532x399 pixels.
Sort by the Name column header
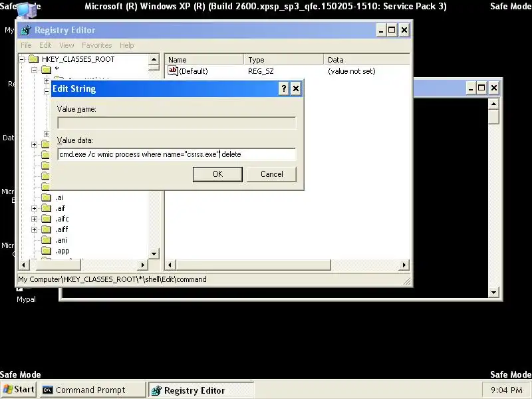pyautogui.click(x=205, y=60)
